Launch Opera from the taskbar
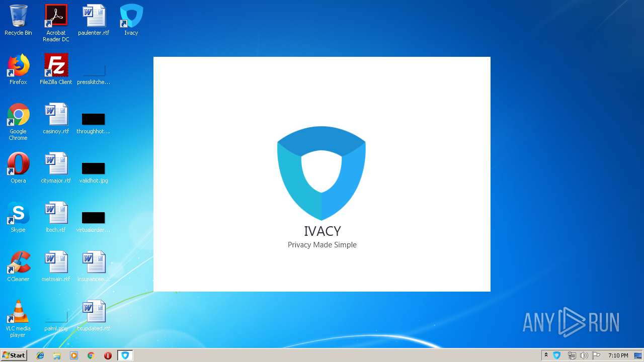The image size is (644, 362). (108, 355)
